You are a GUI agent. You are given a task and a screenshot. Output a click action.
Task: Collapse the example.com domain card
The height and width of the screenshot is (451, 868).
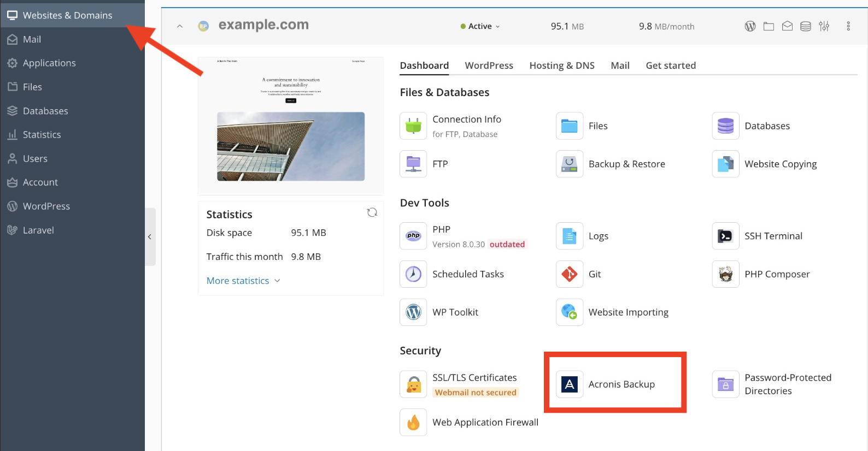pos(180,26)
